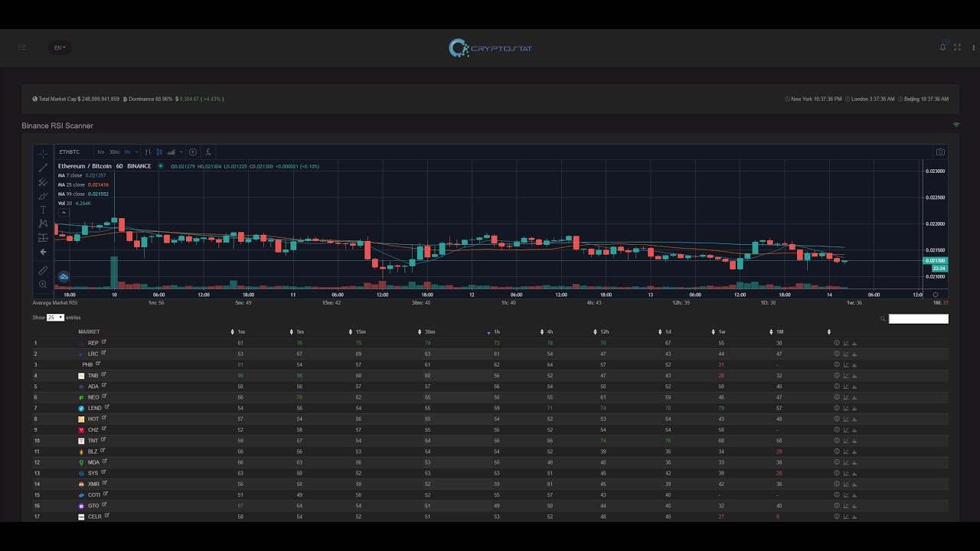Open the Show 25 entries dropdown
Image resolution: width=980 pixels, height=551 pixels.
[x=55, y=317]
